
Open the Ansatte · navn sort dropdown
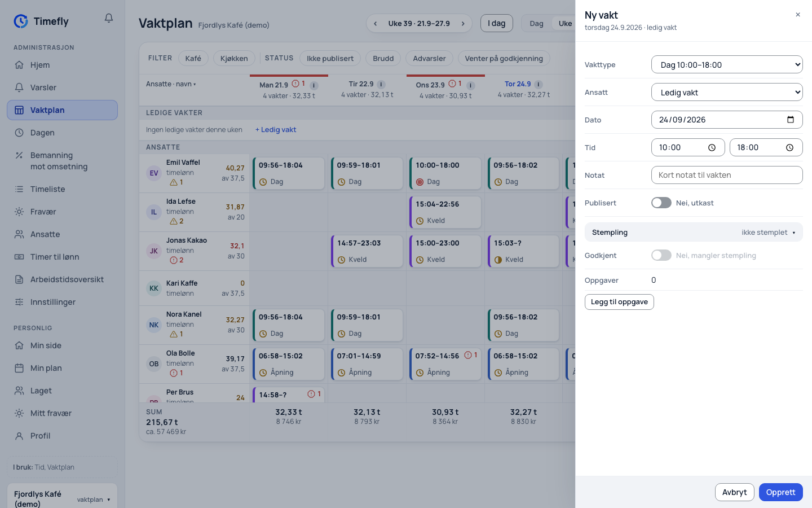tap(171, 84)
